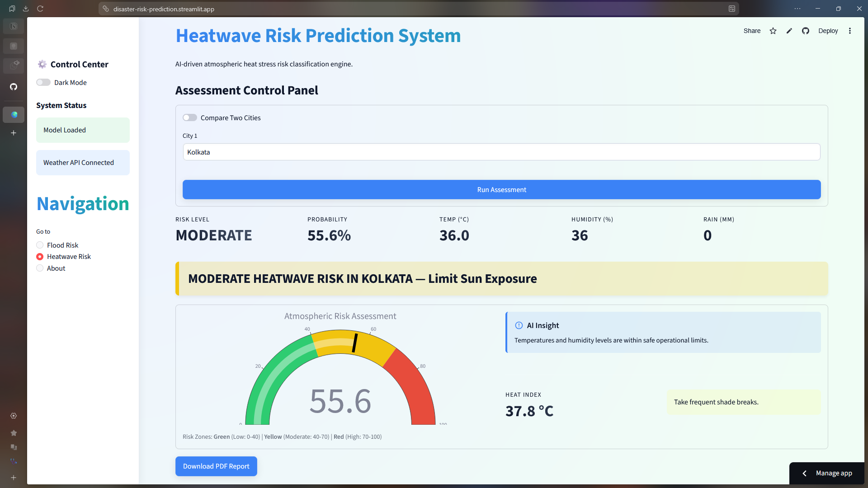Click the Model Loaded status box
Viewport: 868px width, 488px height.
tap(83, 130)
